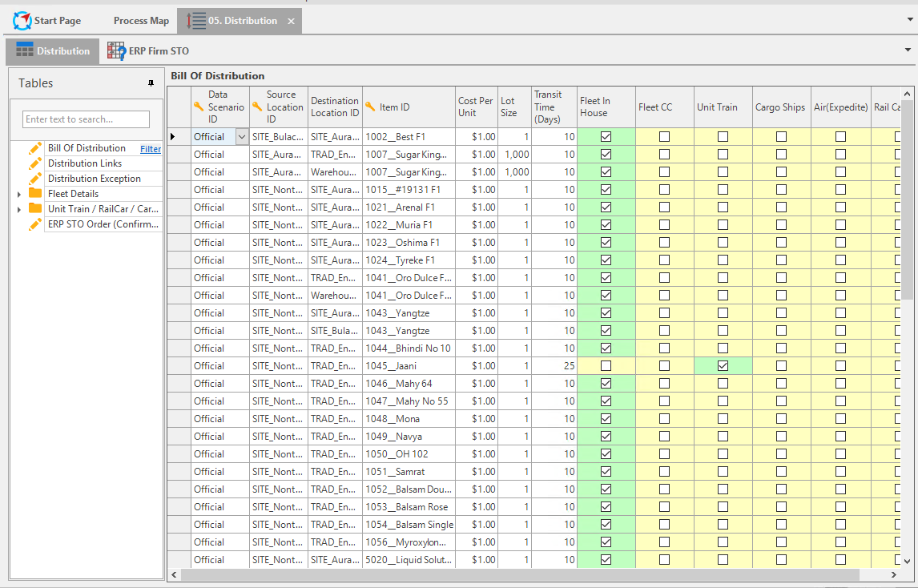Check Fleet CC for 1021__Arenal F1

(x=665, y=207)
